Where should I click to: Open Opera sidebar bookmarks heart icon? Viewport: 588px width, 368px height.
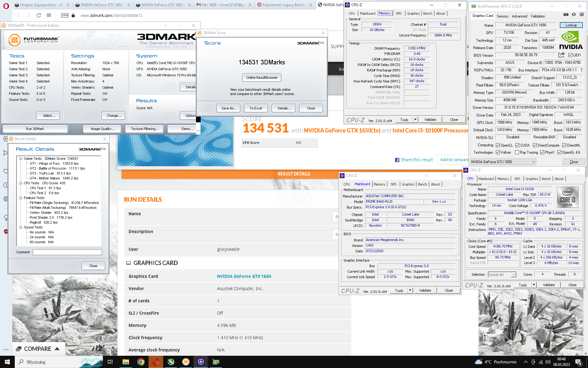point(6,171)
